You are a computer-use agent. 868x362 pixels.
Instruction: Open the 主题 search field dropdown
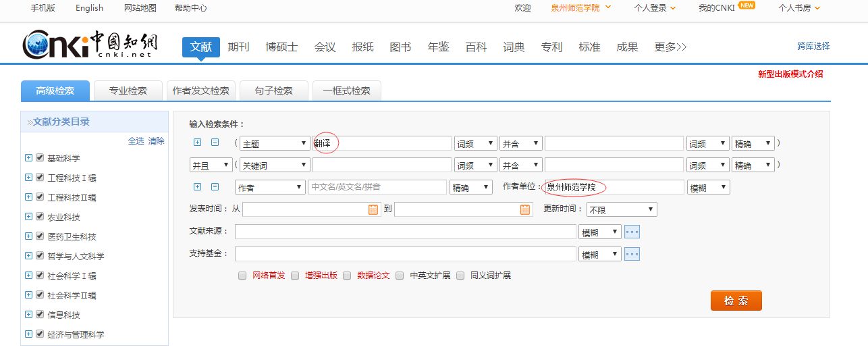point(274,144)
